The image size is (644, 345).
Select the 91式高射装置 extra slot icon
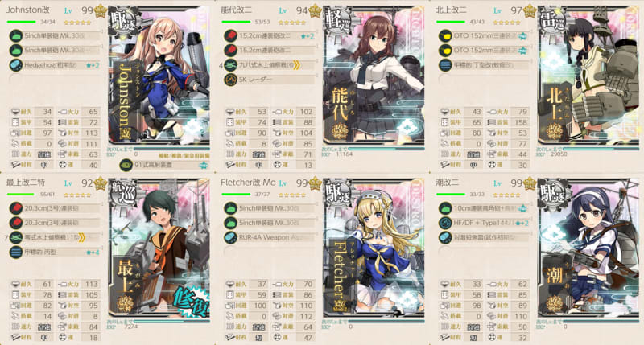click(126, 165)
